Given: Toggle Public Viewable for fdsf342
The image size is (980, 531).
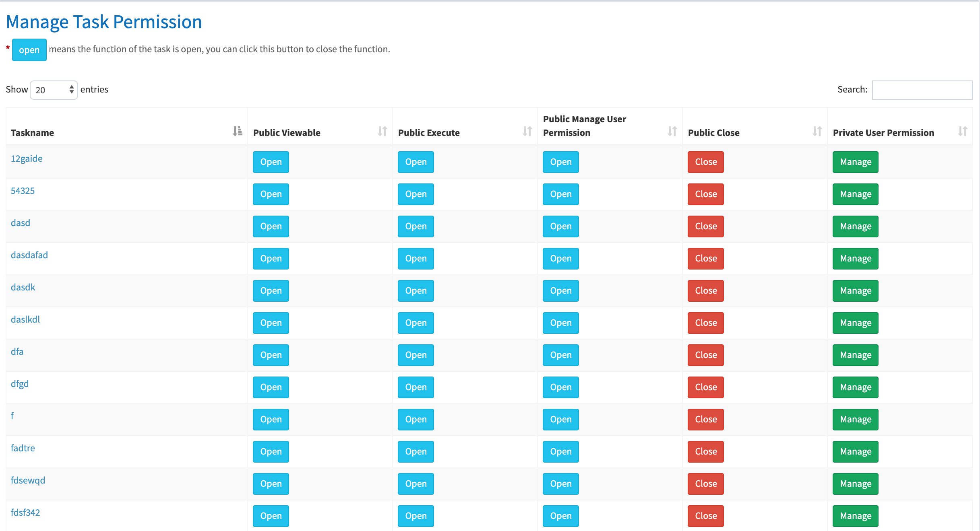Looking at the screenshot, I should [x=271, y=516].
